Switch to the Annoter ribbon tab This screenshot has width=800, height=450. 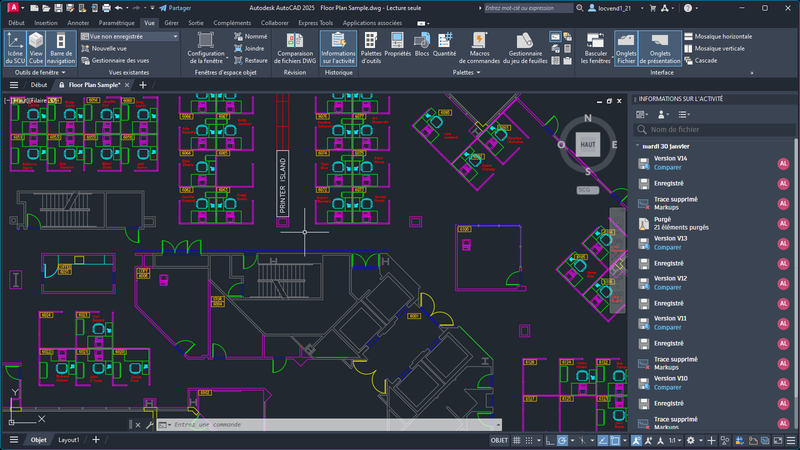[x=78, y=23]
